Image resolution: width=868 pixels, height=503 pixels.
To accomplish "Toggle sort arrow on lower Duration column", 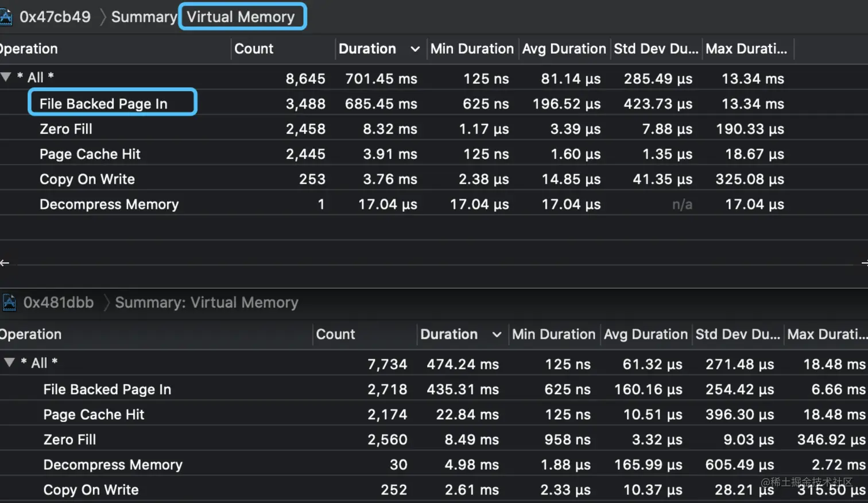I will point(497,335).
